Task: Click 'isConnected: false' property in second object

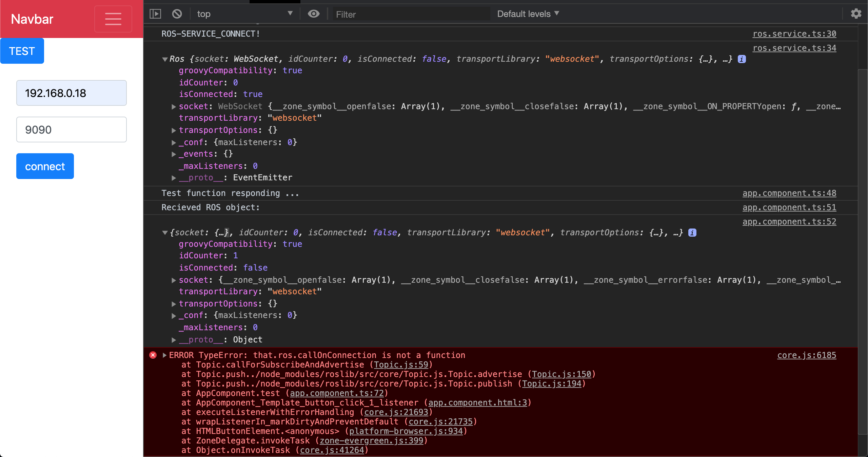Action: [x=223, y=267]
